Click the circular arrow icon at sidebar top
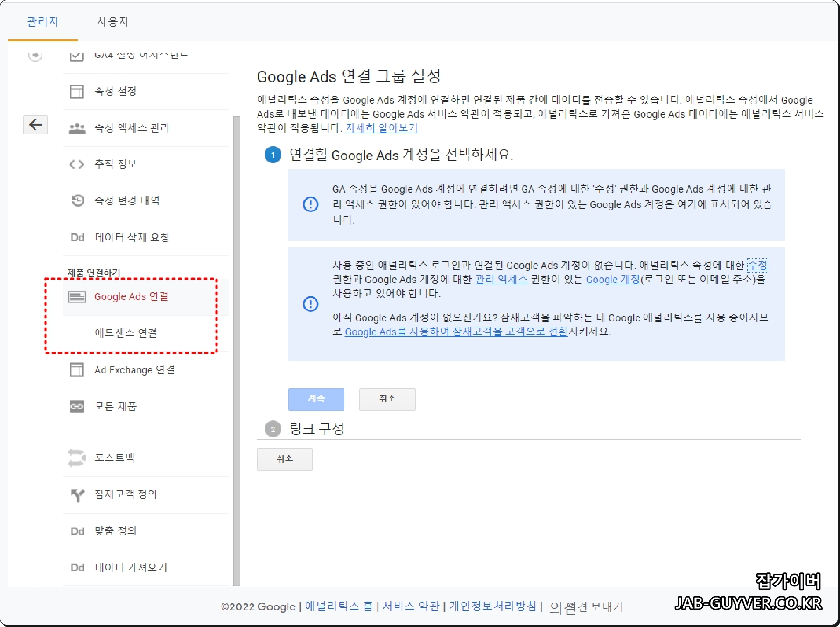 click(x=35, y=55)
